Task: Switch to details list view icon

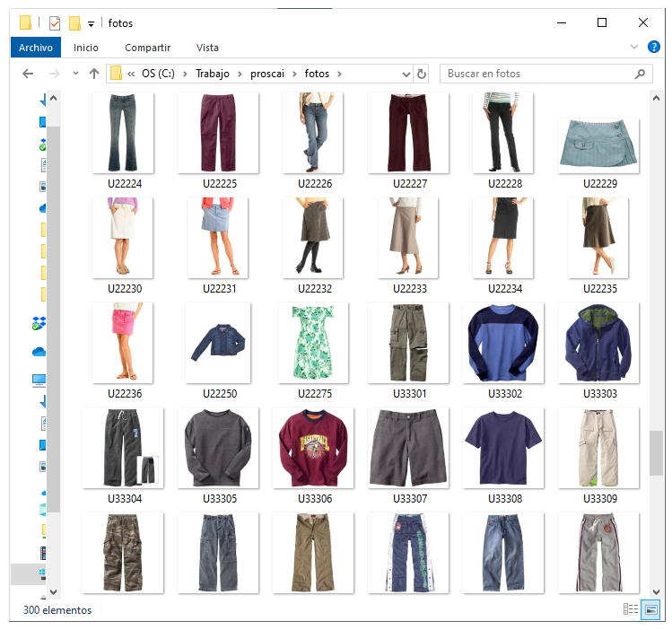Action: pyautogui.click(x=631, y=609)
